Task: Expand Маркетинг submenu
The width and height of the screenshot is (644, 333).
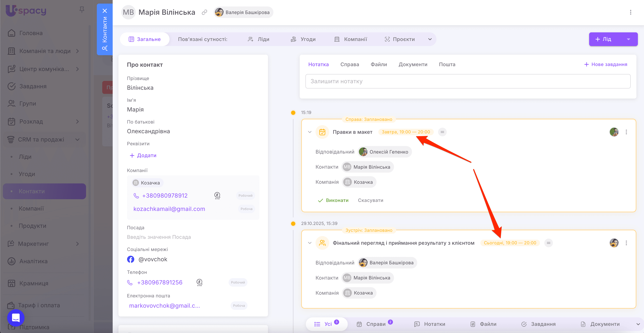Action: pyautogui.click(x=78, y=244)
